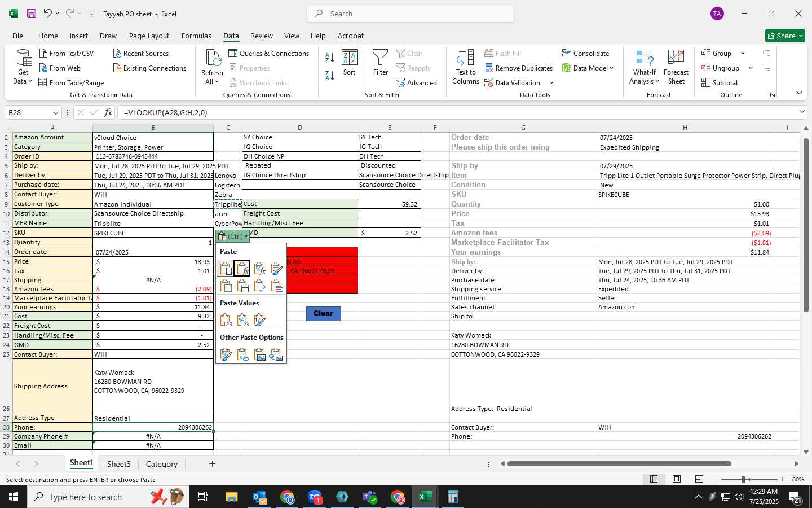Switch to the Insert ribbon tab
The image size is (812, 508).
[x=79, y=36]
